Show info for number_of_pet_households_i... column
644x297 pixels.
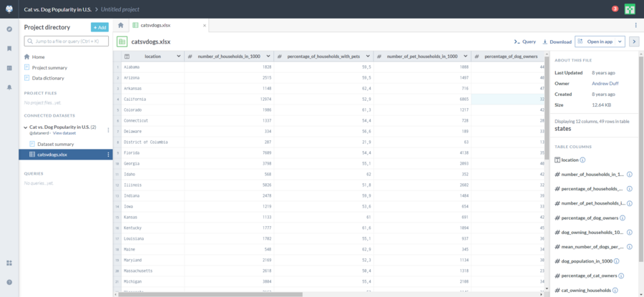pyautogui.click(x=630, y=203)
